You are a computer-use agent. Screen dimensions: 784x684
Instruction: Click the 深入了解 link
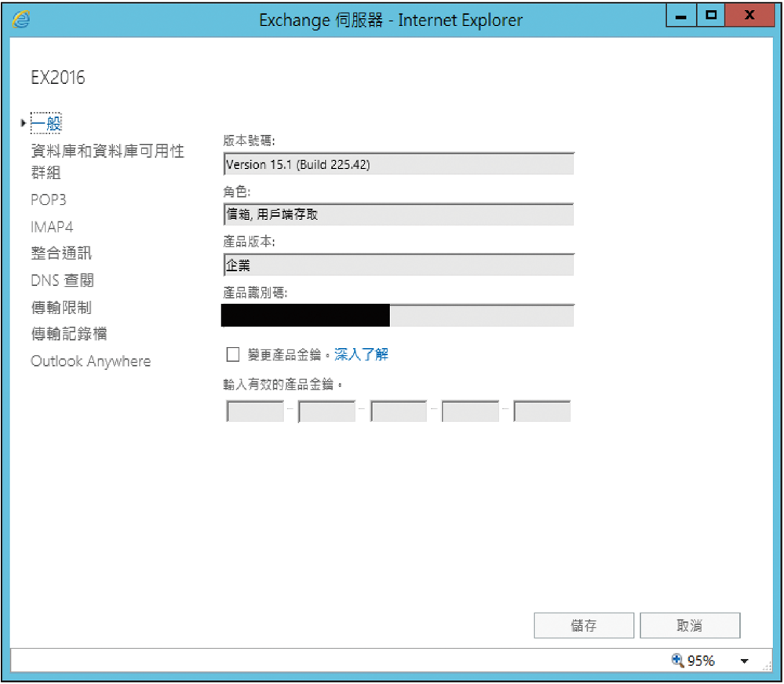(361, 354)
